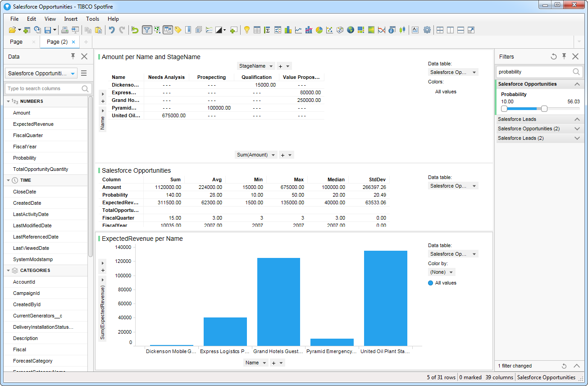Switch to the Page tab
This screenshot has width=588, height=386.
tap(16, 41)
